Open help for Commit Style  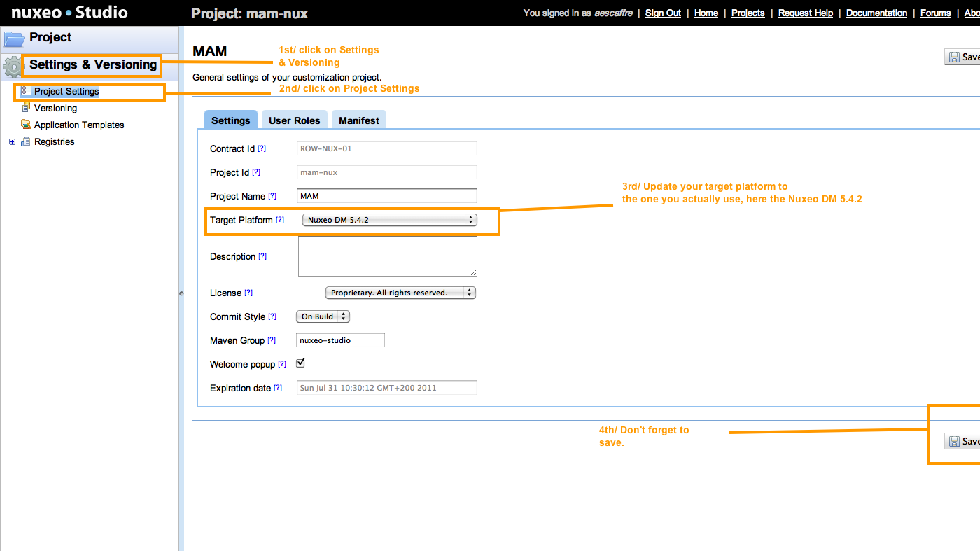272,316
